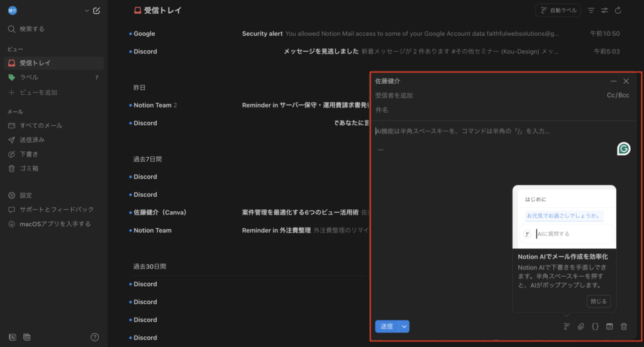Click the compose new mail icon
644x347 pixels.
point(96,11)
